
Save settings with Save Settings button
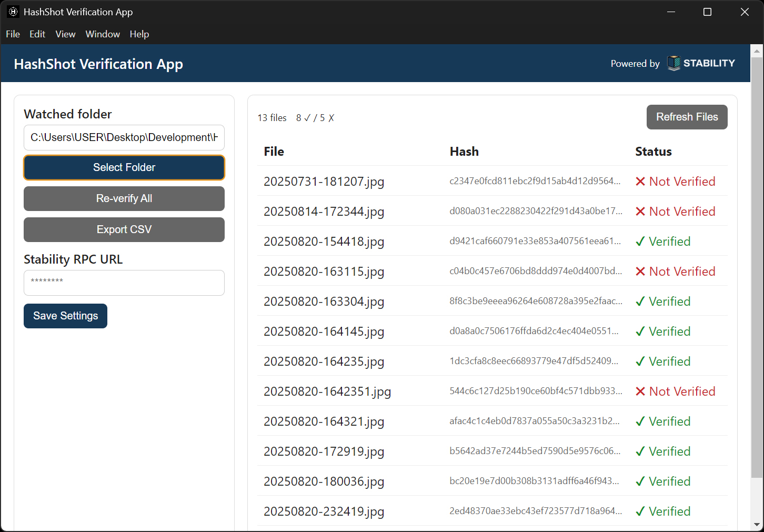point(65,316)
